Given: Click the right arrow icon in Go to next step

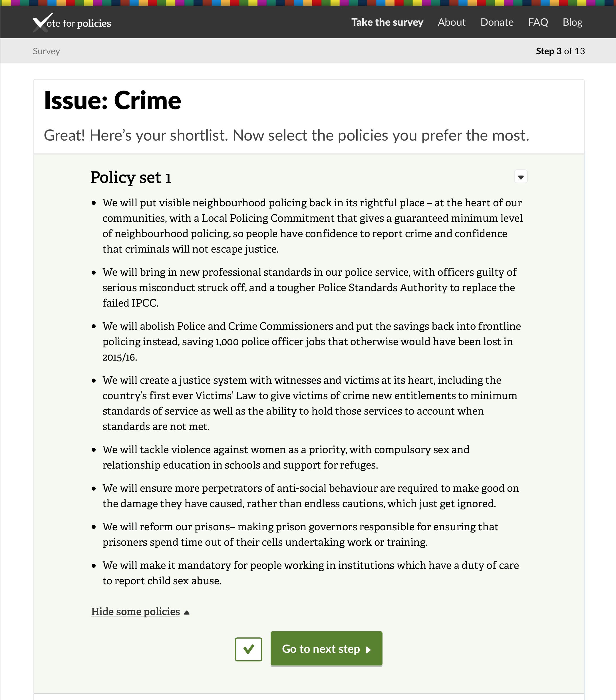Looking at the screenshot, I should 368,650.
